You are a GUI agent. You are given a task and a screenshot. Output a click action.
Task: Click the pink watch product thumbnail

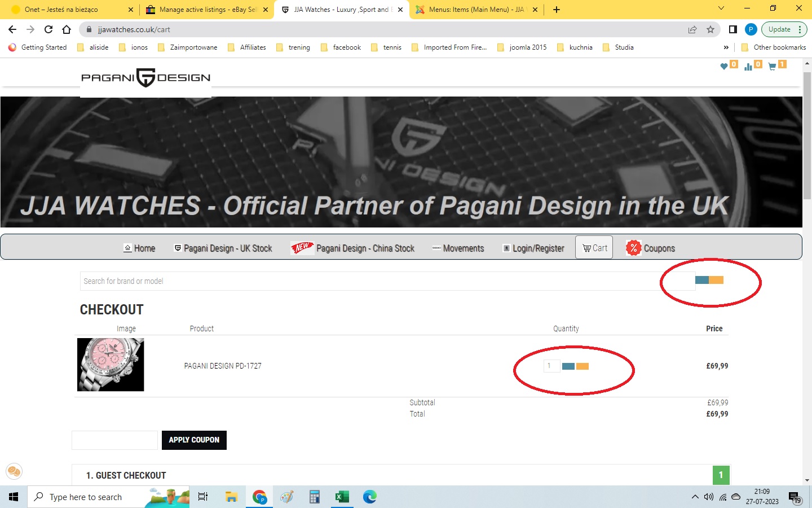pos(111,365)
